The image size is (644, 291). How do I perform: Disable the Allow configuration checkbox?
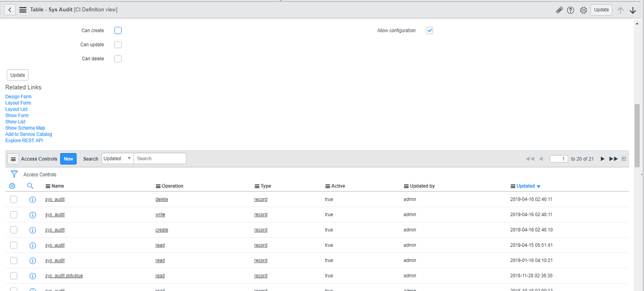[429, 31]
